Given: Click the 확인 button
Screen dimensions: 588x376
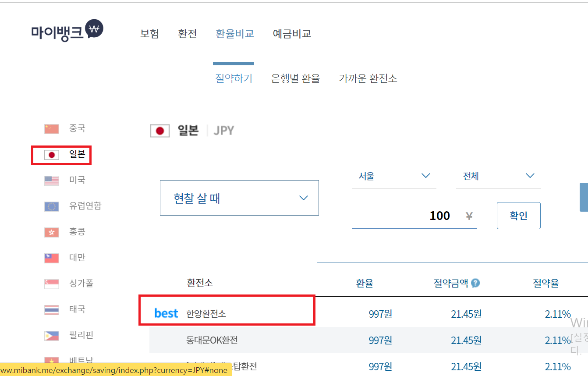Looking at the screenshot, I should (519, 216).
